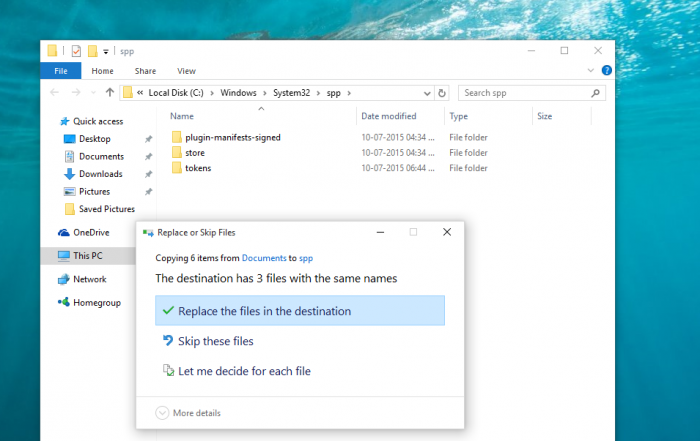Open OneDrive in the navigation pane
The height and width of the screenshot is (441, 700).
(83, 233)
